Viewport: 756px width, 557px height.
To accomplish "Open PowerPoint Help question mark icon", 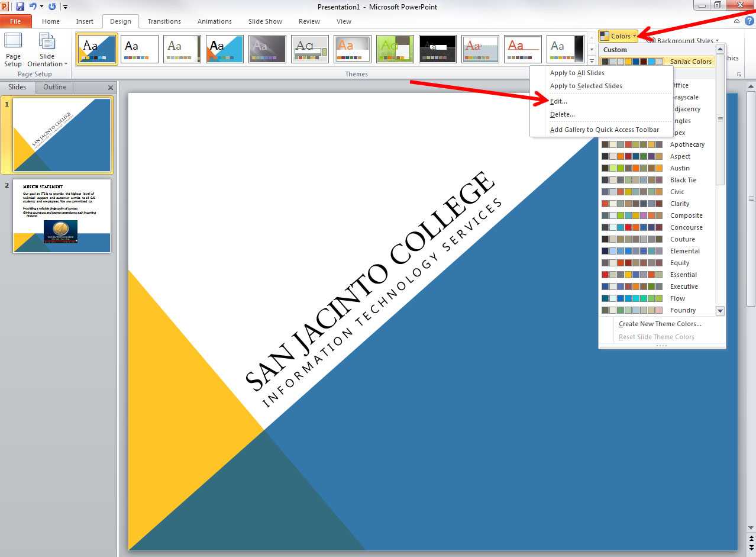I will (x=749, y=21).
